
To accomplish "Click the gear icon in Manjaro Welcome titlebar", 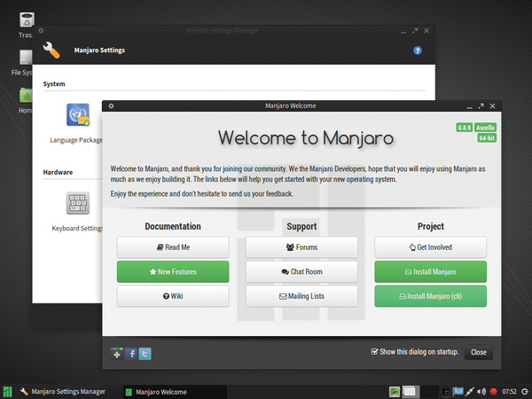I will [x=111, y=106].
